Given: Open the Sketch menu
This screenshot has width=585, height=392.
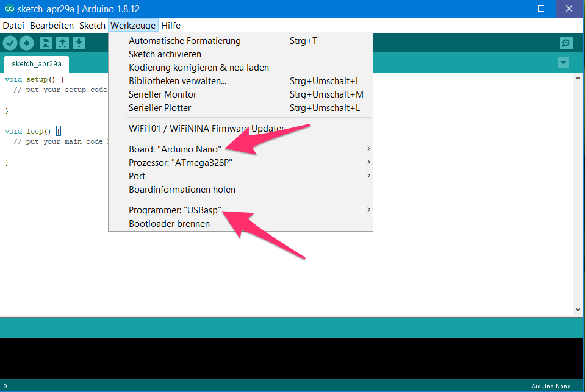Looking at the screenshot, I should click(92, 26).
